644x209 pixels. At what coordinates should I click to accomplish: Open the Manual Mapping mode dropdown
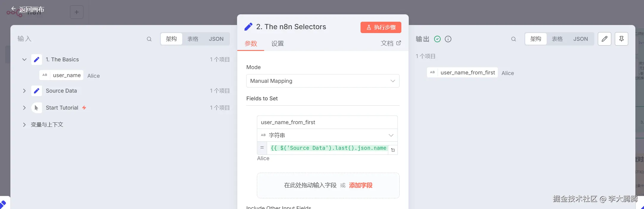click(x=323, y=81)
